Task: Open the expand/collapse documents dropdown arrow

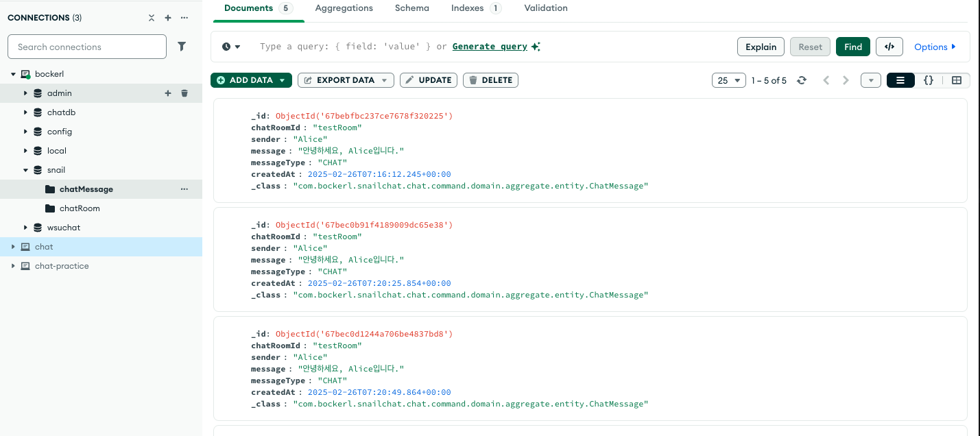Action: 871,80
